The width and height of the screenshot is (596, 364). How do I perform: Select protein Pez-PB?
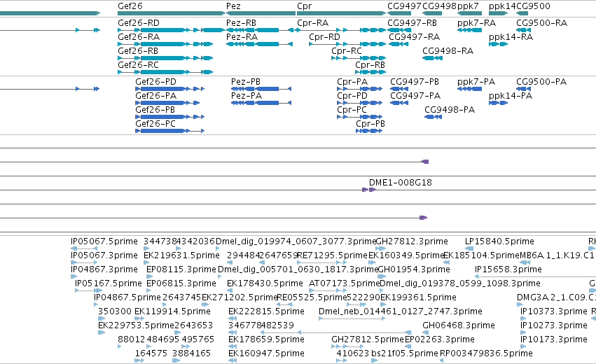click(x=261, y=89)
